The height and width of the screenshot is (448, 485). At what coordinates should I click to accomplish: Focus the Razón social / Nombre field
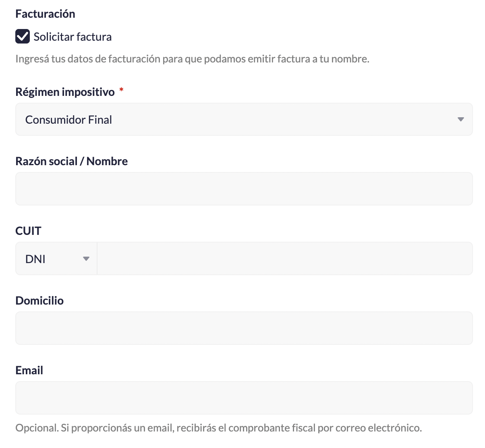tap(243, 189)
